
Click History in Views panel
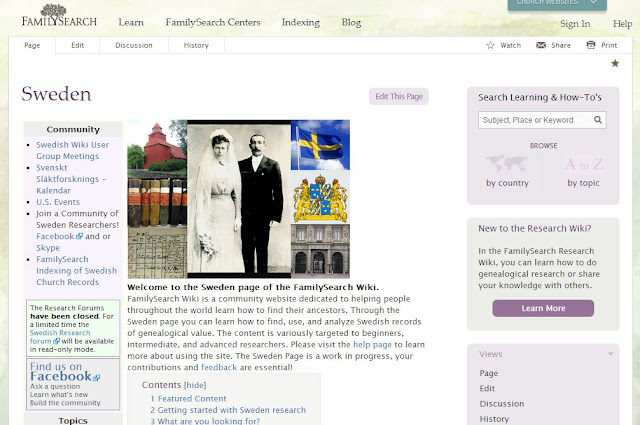click(494, 419)
